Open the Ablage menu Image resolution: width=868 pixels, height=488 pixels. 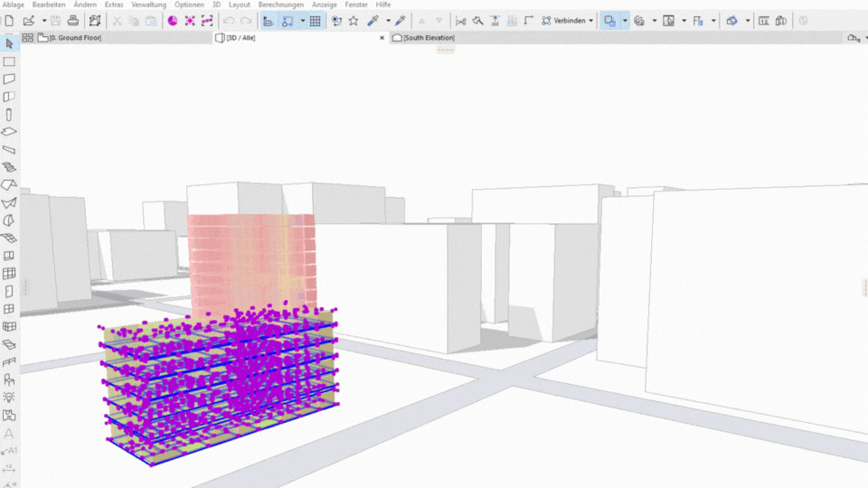14,5
